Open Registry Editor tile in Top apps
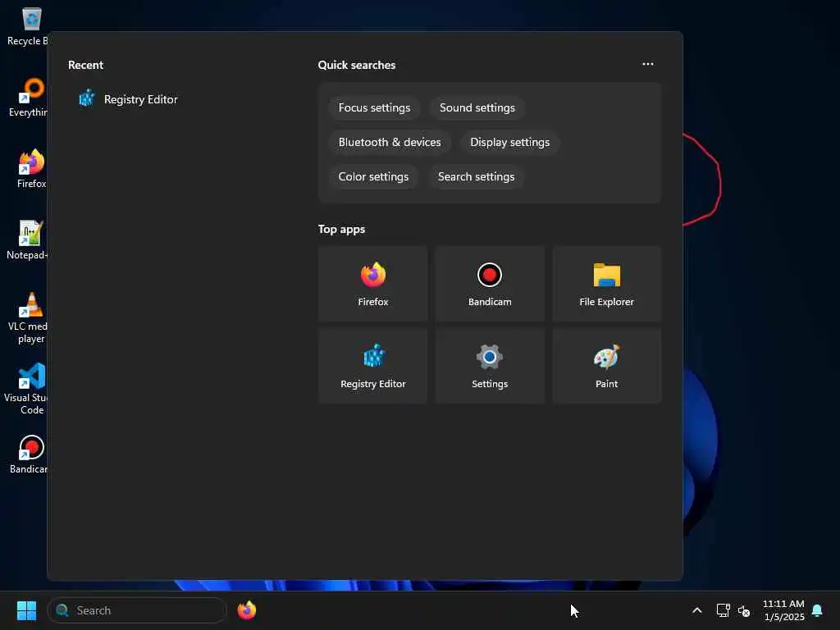Image resolution: width=840 pixels, height=630 pixels. [x=373, y=366]
